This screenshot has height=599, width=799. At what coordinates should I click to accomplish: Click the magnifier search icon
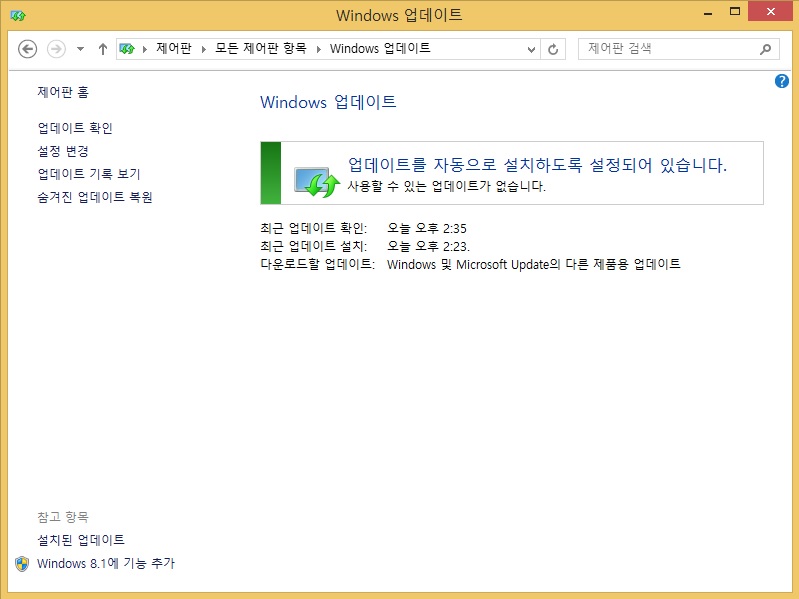point(765,49)
